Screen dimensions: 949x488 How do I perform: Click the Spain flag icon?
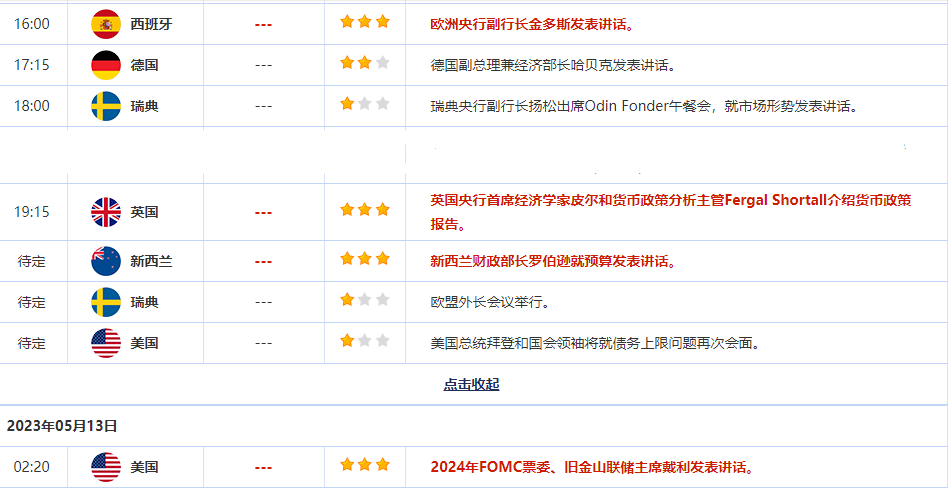[x=106, y=24]
